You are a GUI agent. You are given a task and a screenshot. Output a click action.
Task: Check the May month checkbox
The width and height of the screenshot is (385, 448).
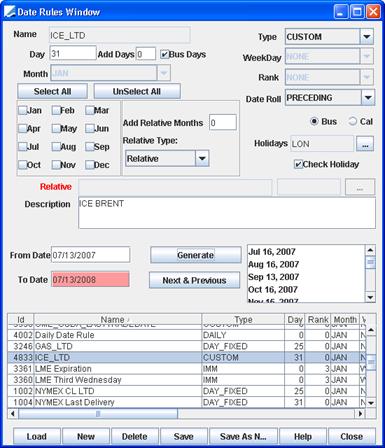56,128
